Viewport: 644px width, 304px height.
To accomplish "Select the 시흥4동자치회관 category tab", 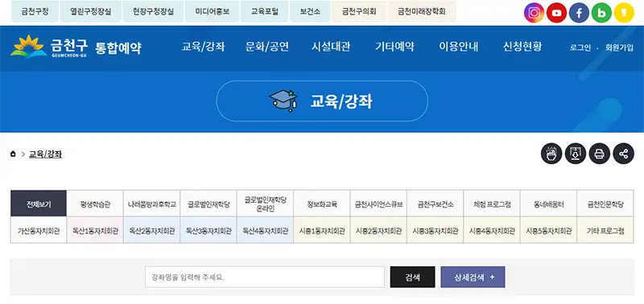I will (492, 230).
